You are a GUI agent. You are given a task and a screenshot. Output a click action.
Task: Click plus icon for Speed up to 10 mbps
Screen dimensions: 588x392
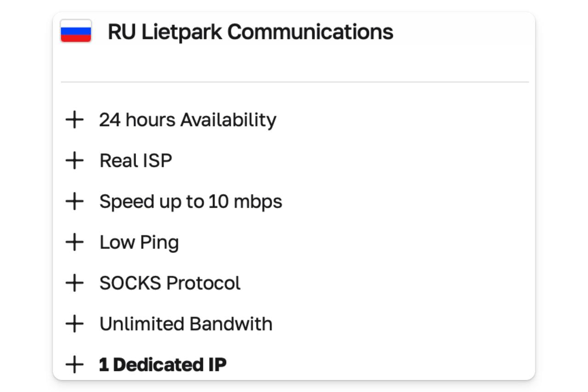pyautogui.click(x=74, y=201)
